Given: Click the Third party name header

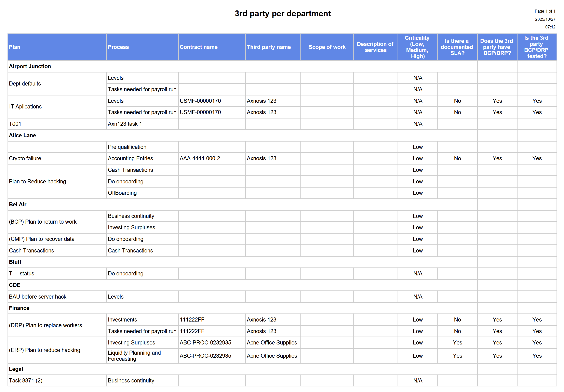Looking at the screenshot, I should click(x=269, y=47).
